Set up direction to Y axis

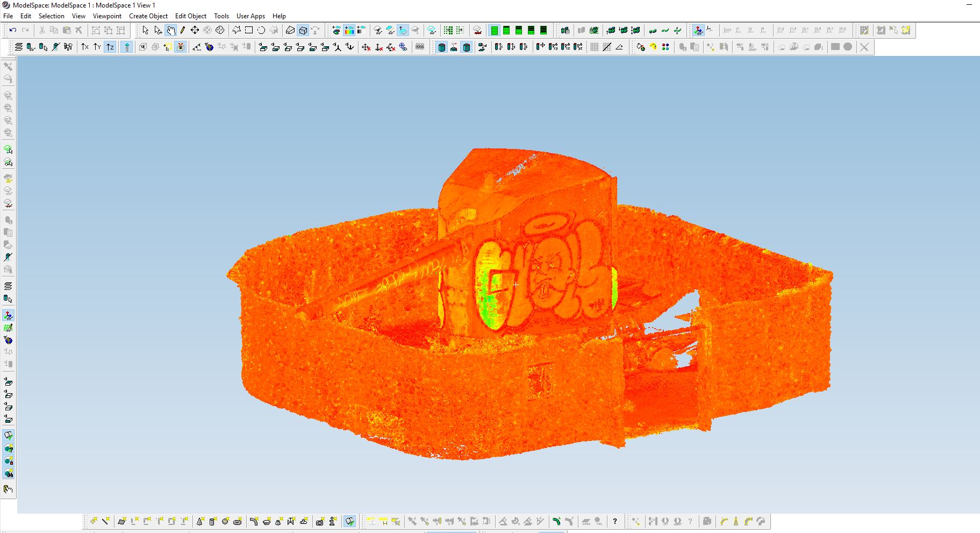pos(97,47)
